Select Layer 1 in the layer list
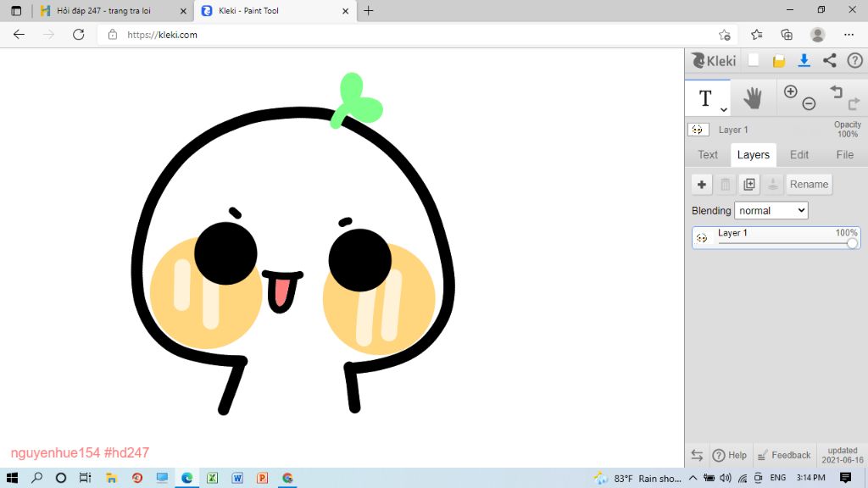This screenshot has height=488, width=868. [x=776, y=237]
